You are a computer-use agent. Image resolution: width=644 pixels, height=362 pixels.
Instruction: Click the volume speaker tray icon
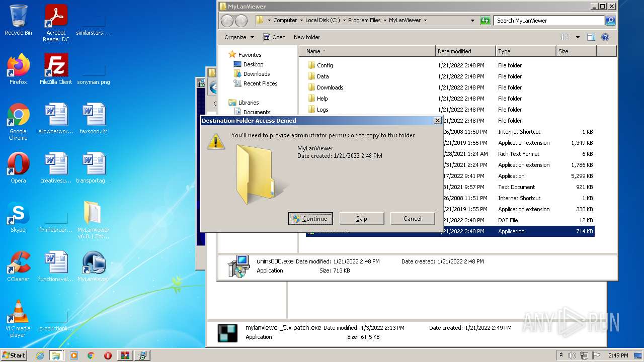572,355
